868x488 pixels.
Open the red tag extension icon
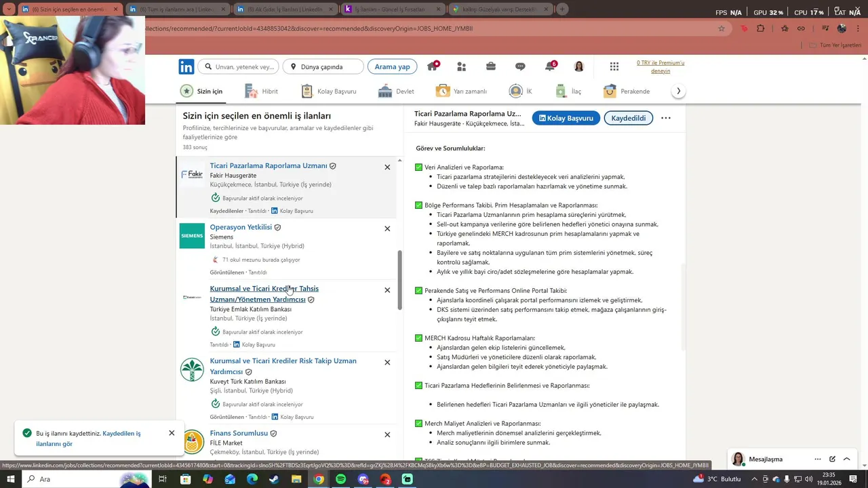tap(744, 28)
